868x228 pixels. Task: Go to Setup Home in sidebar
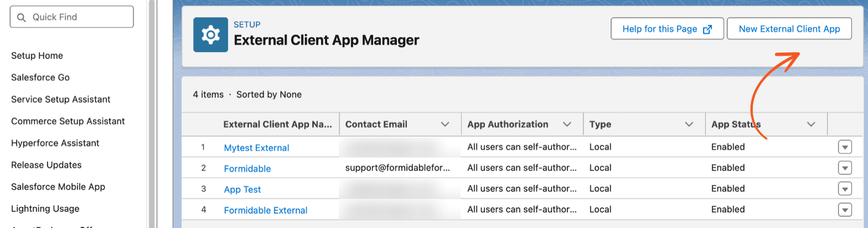pyautogui.click(x=37, y=56)
